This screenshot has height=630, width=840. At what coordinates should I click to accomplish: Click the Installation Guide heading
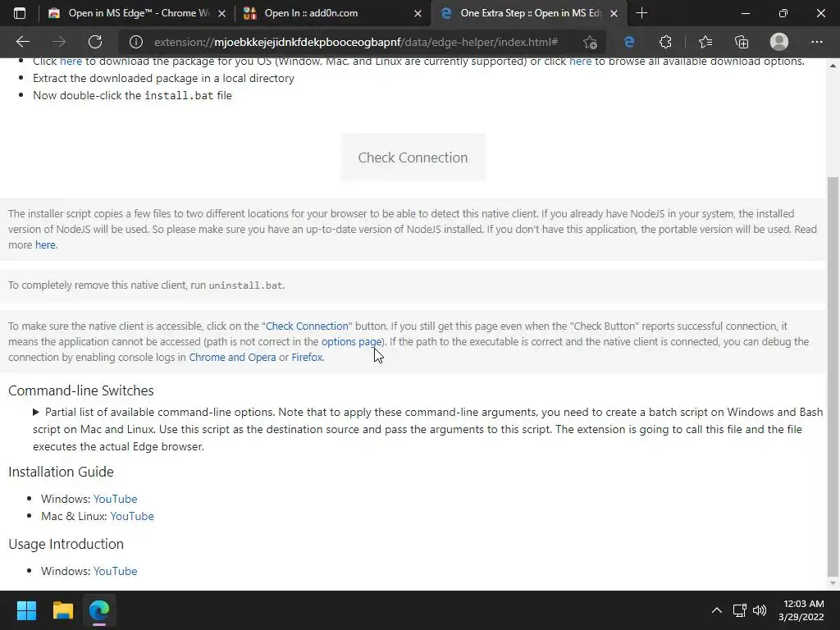pyautogui.click(x=61, y=472)
